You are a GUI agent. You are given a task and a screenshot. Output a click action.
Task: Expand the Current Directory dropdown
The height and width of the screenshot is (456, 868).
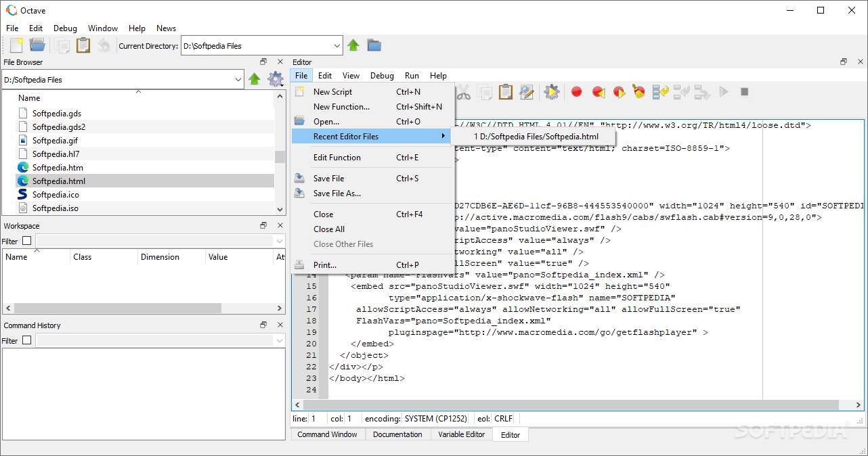(x=337, y=46)
